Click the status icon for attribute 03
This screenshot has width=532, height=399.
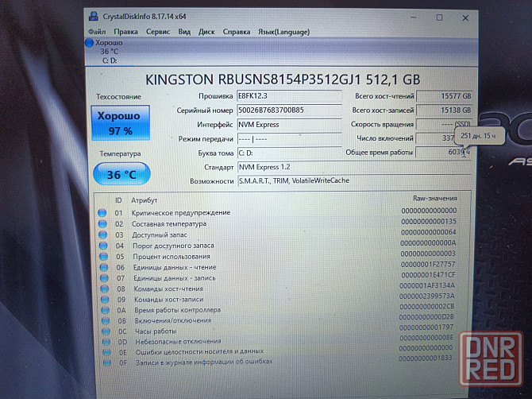102,234
